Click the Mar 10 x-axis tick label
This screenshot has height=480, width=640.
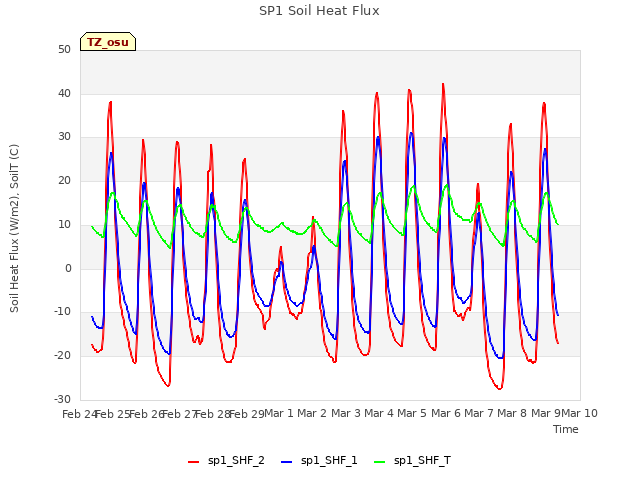(x=579, y=413)
